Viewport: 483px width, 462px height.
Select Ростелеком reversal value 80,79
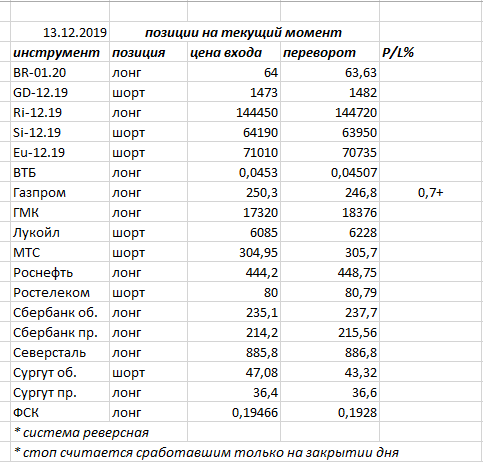pyautogui.click(x=330, y=292)
